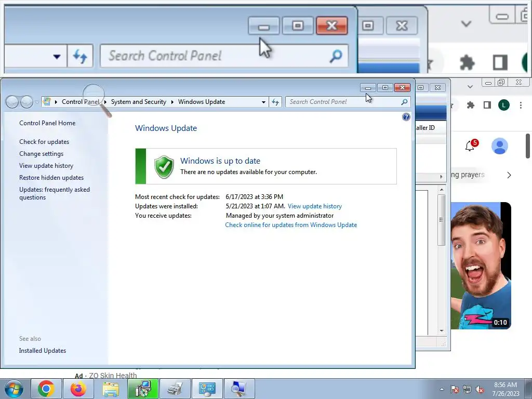
Task: Click Check for updates
Action: point(44,141)
